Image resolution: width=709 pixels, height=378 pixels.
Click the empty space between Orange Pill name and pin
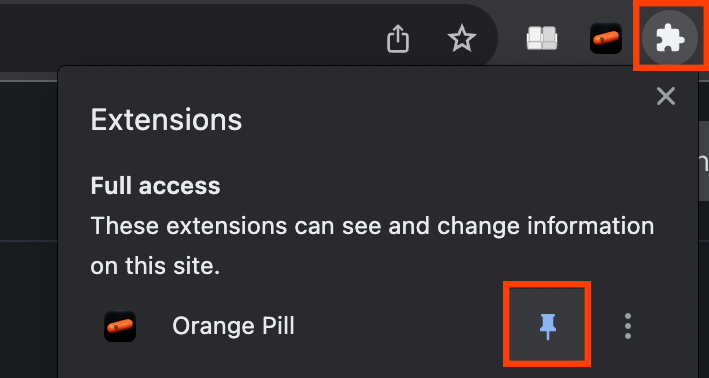tap(402, 326)
